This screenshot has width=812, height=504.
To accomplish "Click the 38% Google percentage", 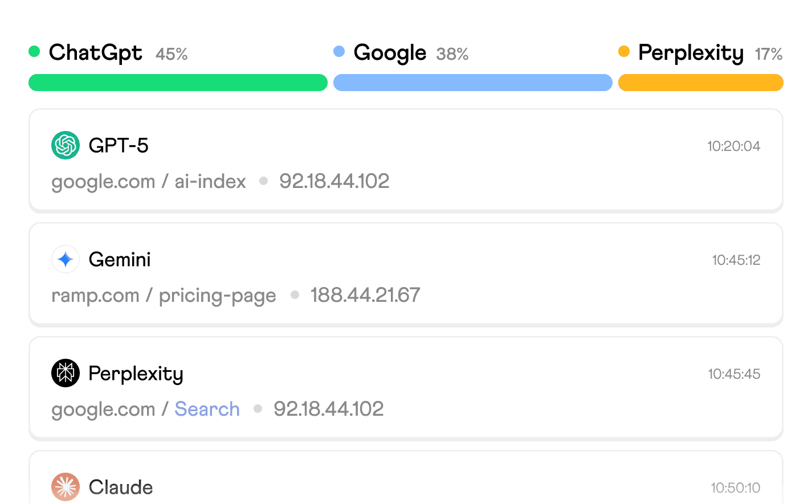I will (452, 54).
